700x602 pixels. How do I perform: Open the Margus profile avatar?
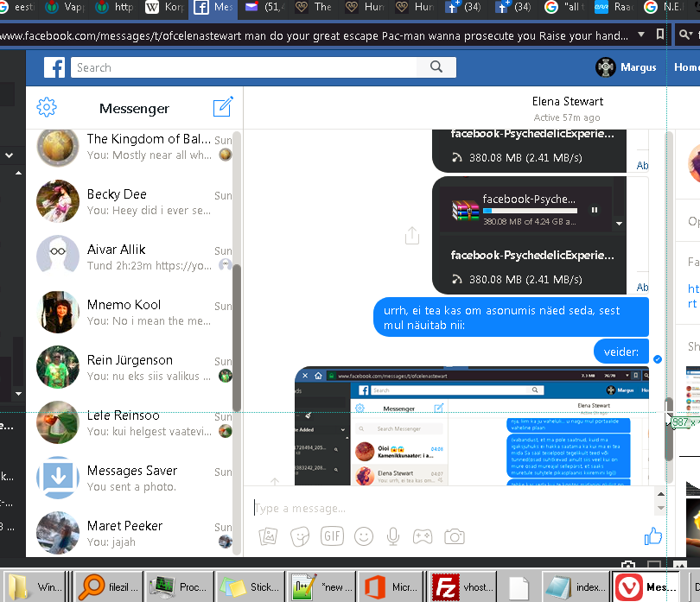coord(606,67)
